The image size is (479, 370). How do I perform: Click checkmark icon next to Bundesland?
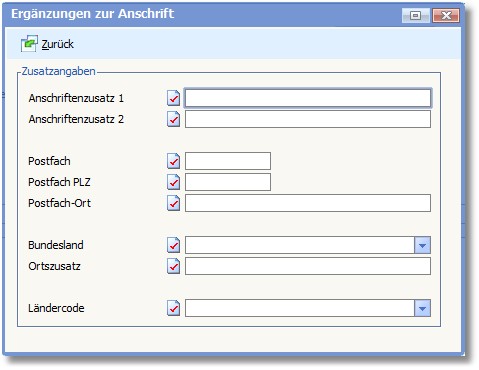click(x=173, y=245)
